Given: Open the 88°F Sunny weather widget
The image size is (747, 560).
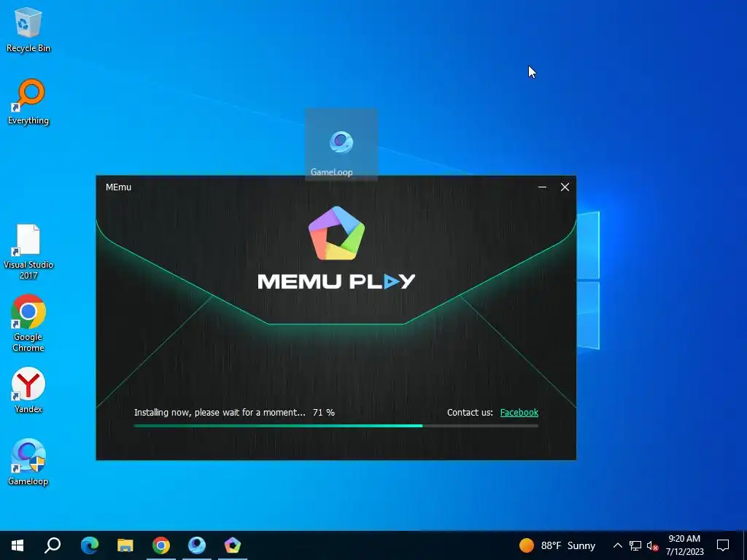Looking at the screenshot, I should (x=557, y=545).
